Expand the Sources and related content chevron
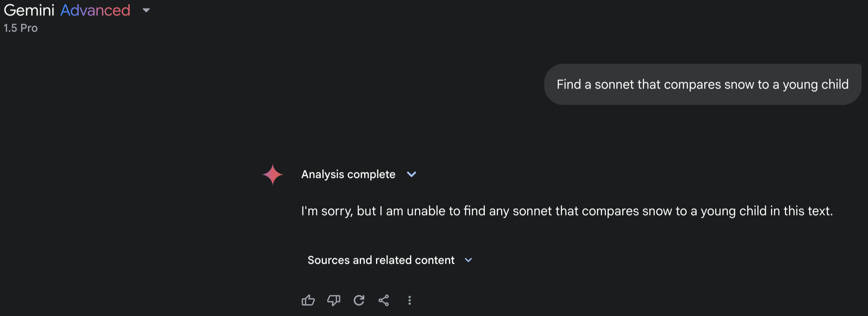Screen dimensions: 868x316 coord(468,260)
